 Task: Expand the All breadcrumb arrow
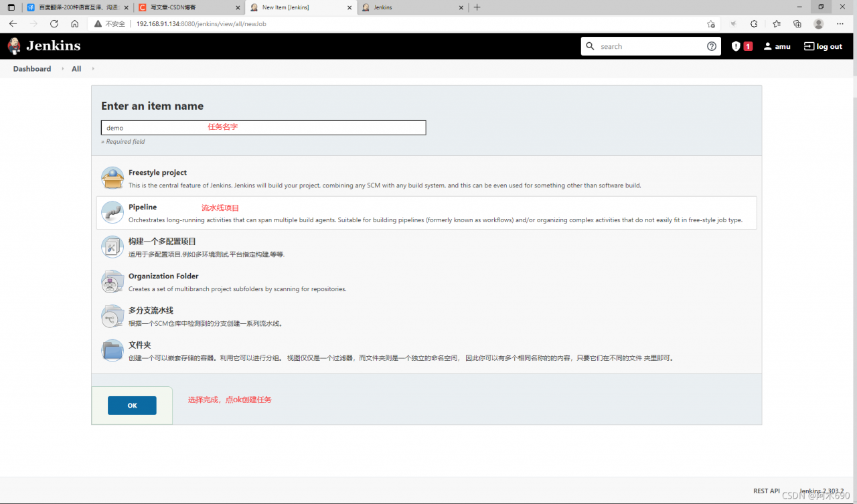click(92, 69)
